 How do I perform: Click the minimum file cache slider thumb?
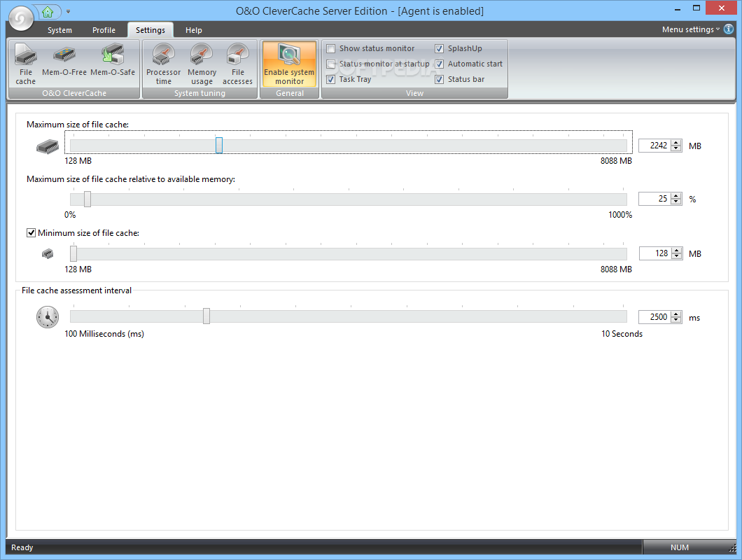click(x=73, y=253)
